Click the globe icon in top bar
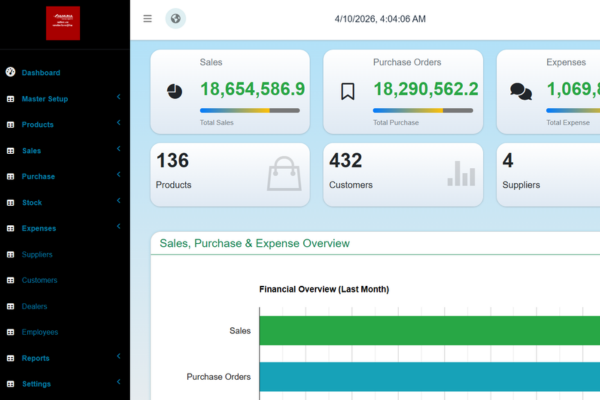 click(175, 19)
